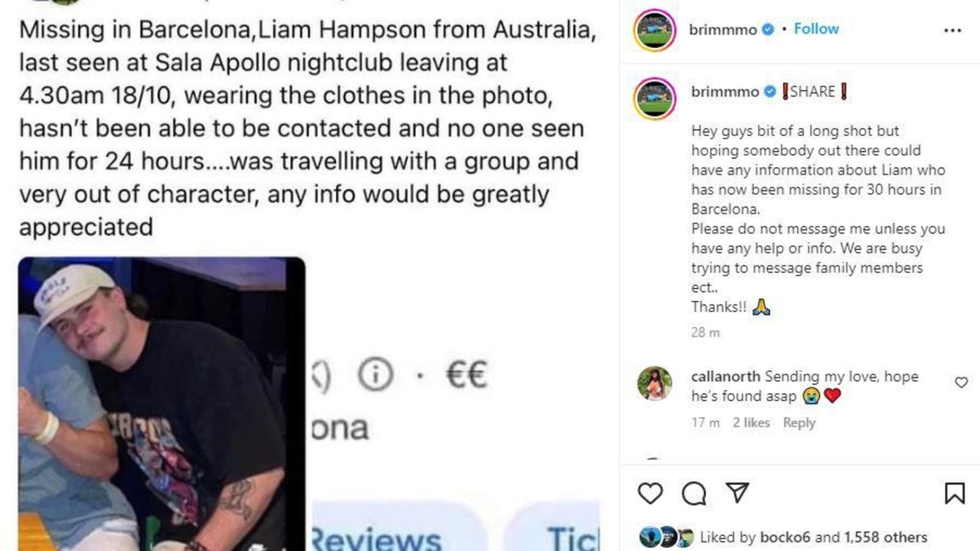Open brimmmo avatar beside caption
The width and height of the screenshot is (980, 551).
pos(655,99)
